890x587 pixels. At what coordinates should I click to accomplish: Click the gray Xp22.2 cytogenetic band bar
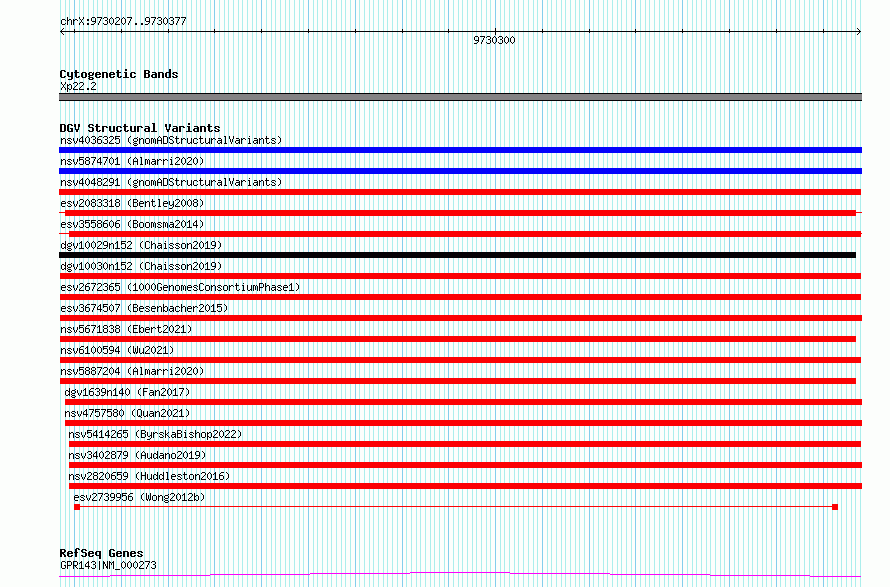pyautogui.click(x=460, y=97)
